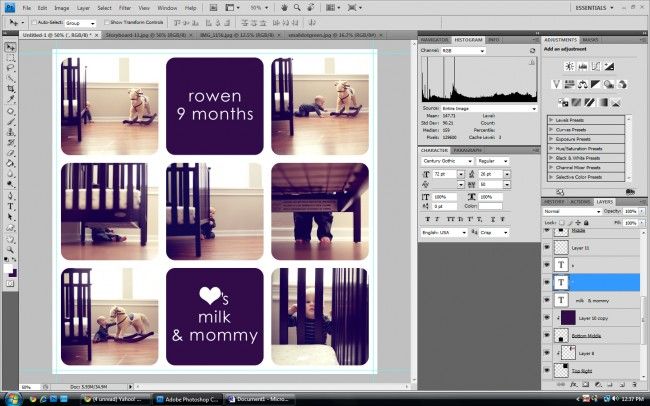This screenshot has width=650, height=406.
Task: Open the Filter menu
Action: [125, 7]
